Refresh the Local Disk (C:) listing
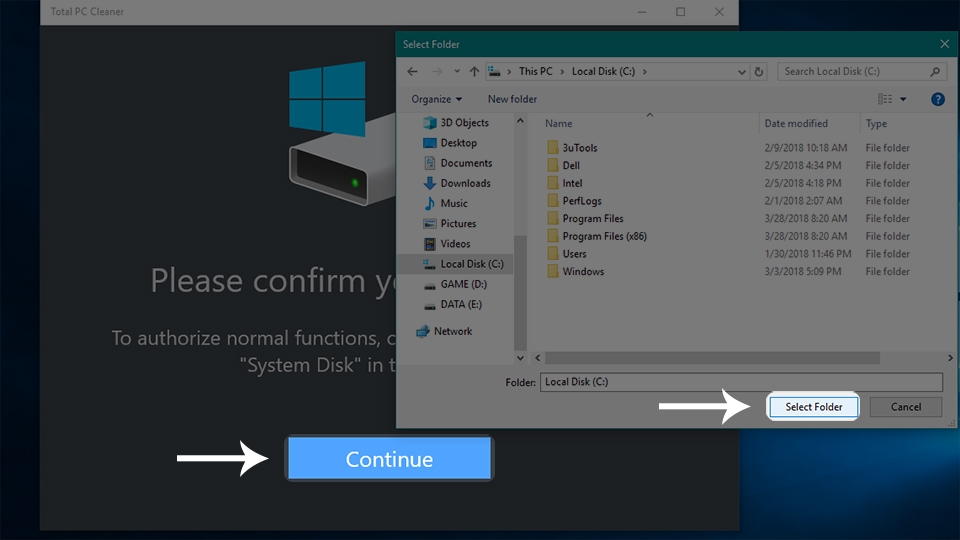 (x=759, y=72)
